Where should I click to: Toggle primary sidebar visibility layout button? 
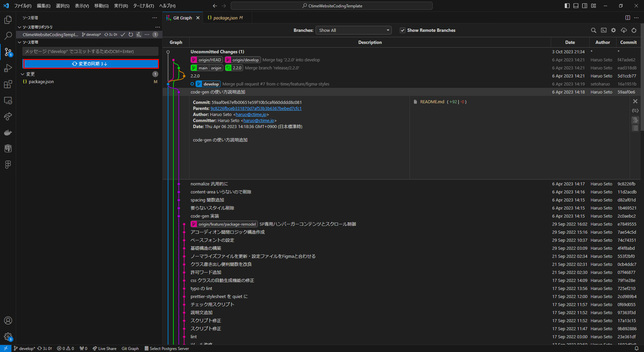567,6
